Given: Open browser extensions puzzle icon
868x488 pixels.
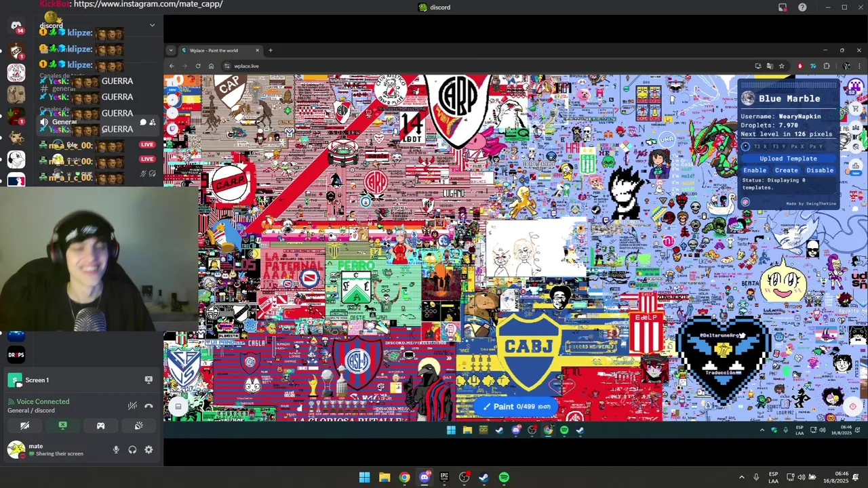Looking at the screenshot, I should pyautogui.click(x=827, y=66).
